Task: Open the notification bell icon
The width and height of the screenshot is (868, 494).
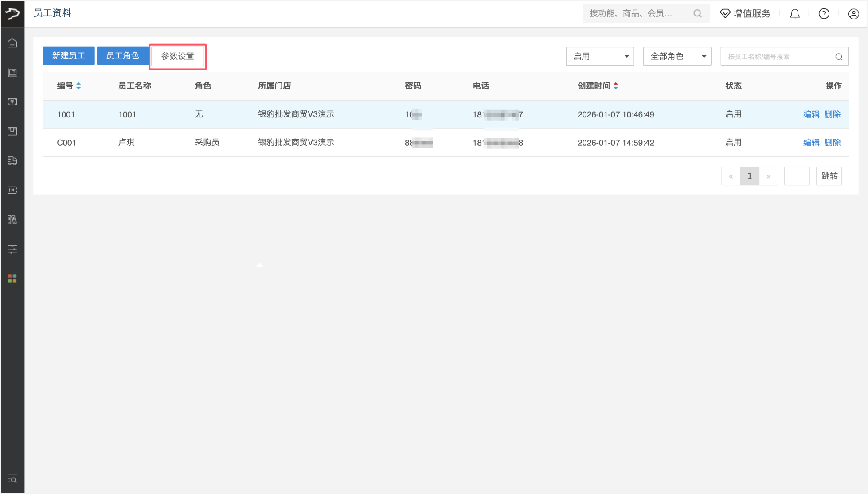Action: [794, 13]
